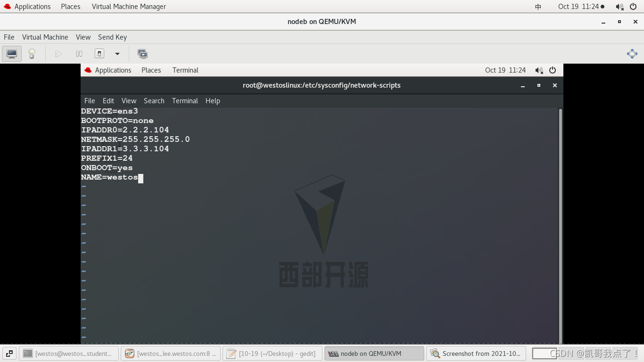
Task: Open the Virtual Machine menu
Action: pos(45,37)
